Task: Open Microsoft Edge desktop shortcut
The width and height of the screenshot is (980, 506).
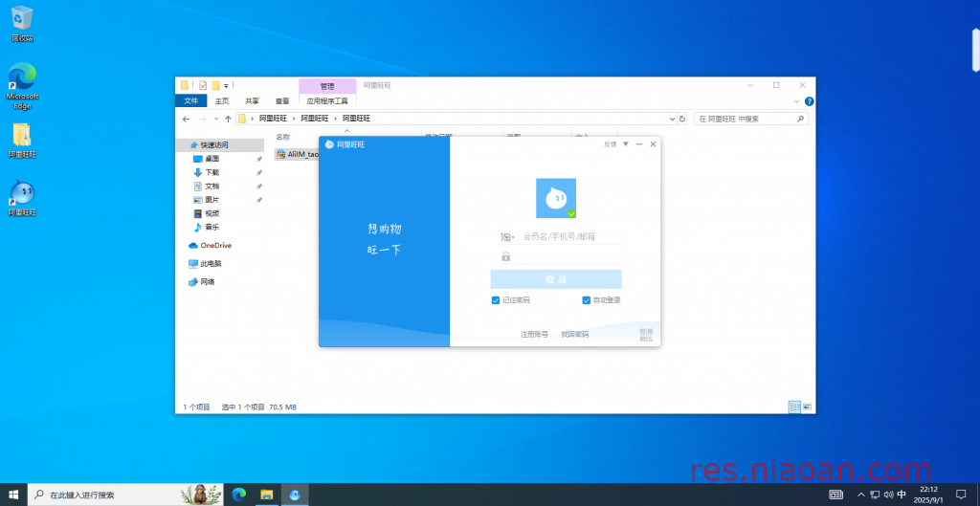Action: point(22,86)
